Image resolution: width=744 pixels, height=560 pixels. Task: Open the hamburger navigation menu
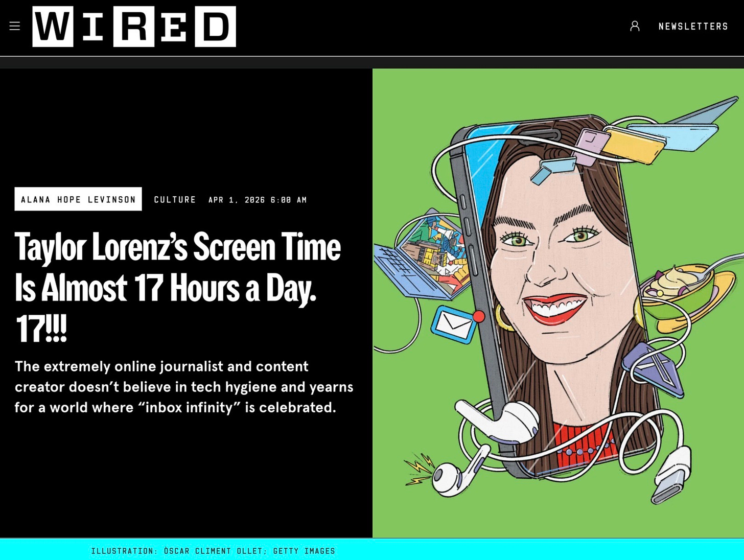(x=15, y=26)
